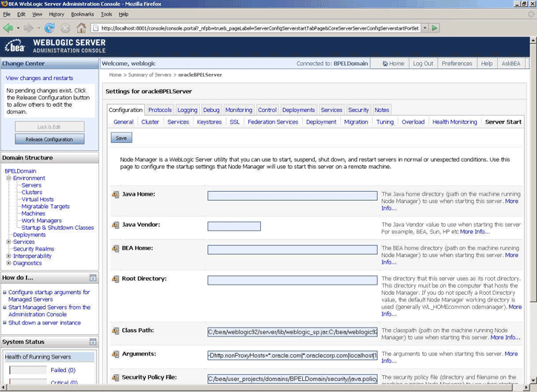
Task: Click the Root Directory text field
Action: pos(292,280)
